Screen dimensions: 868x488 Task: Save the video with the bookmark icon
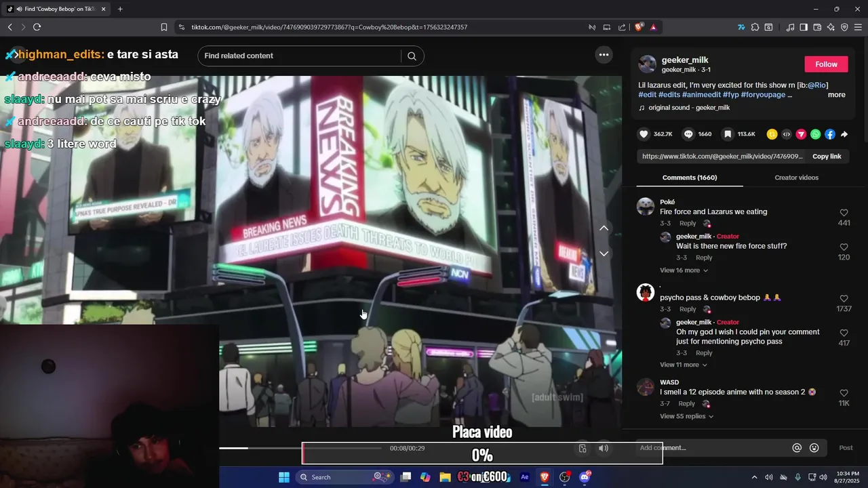(x=728, y=134)
